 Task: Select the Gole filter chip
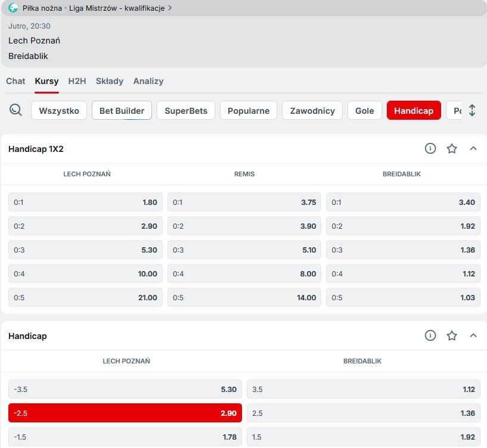pyautogui.click(x=365, y=111)
